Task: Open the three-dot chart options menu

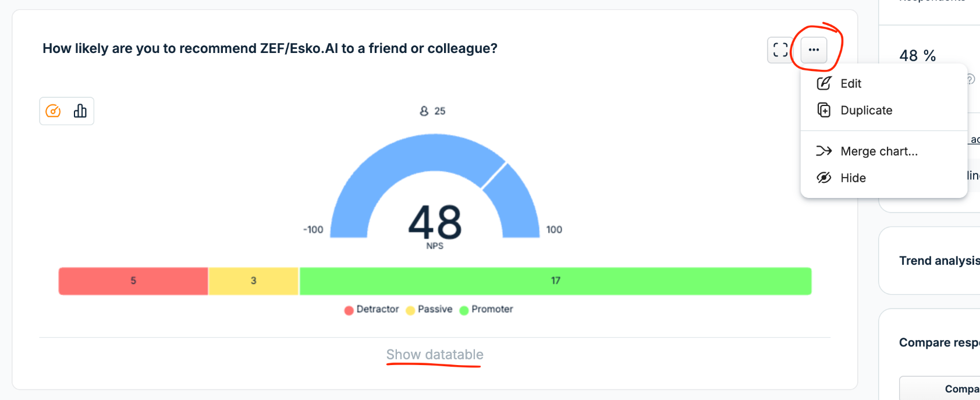Action: (814, 50)
